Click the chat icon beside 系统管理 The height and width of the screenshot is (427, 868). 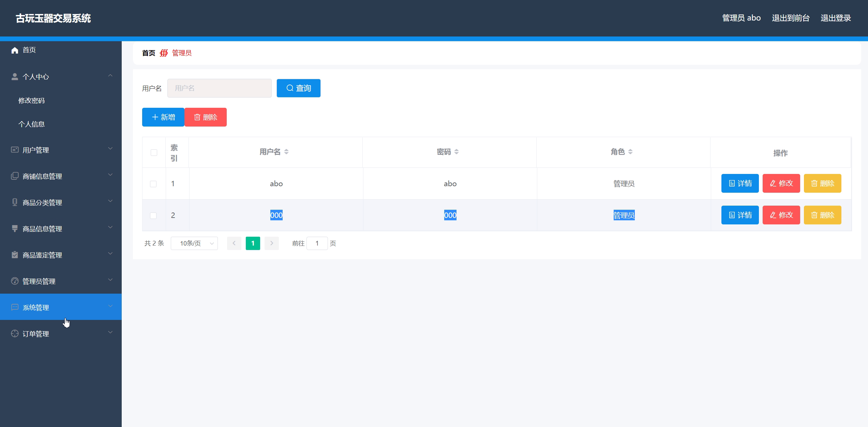15,307
